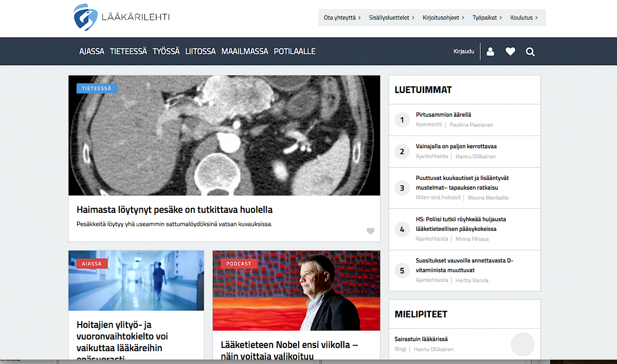Screen dimensions: 617x364
Task: Expand the Sisällysluettelot menu
Action: pyautogui.click(x=392, y=17)
